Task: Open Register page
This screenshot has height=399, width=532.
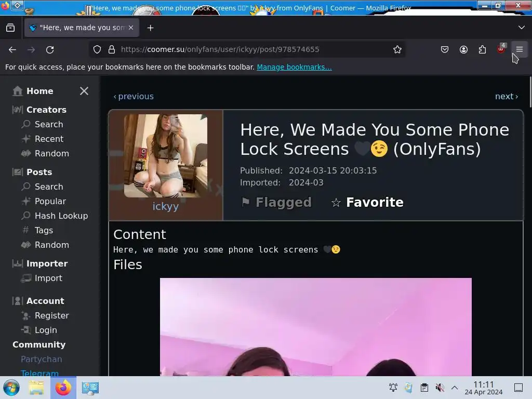Action: 52,315
